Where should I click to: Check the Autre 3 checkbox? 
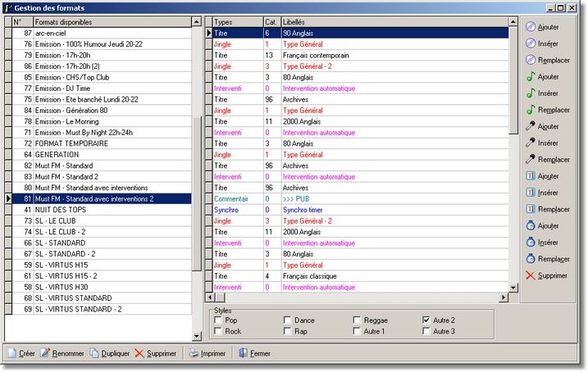pos(426,331)
